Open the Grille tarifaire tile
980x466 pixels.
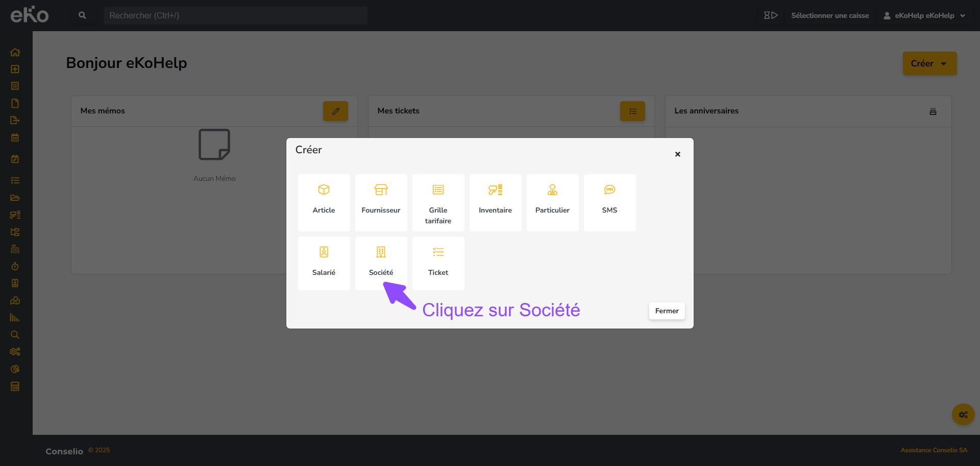[x=438, y=202]
